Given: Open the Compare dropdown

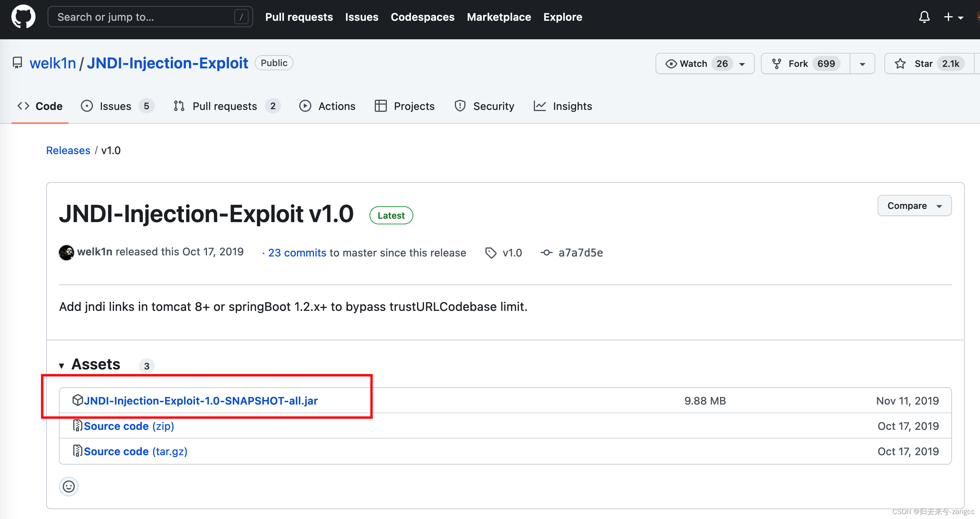Looking at the screenshot, I should pyautogui.click(x=915, y=206).
